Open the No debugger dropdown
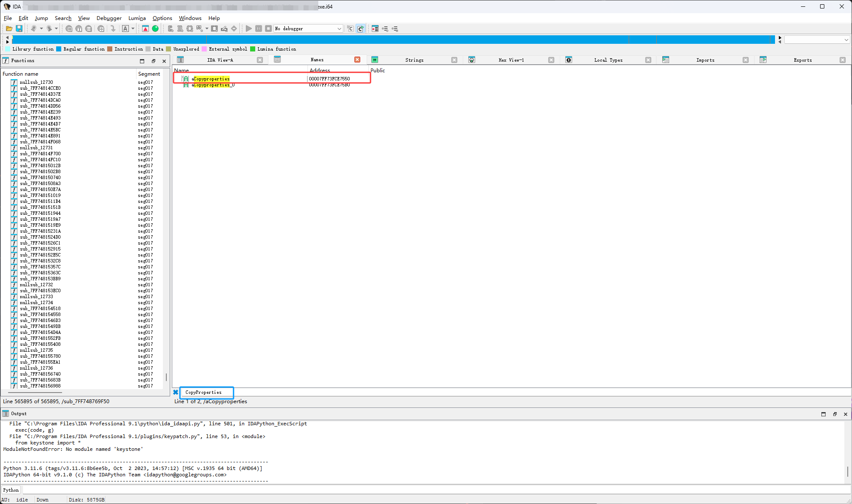852x504 pixels. (339, 28)
